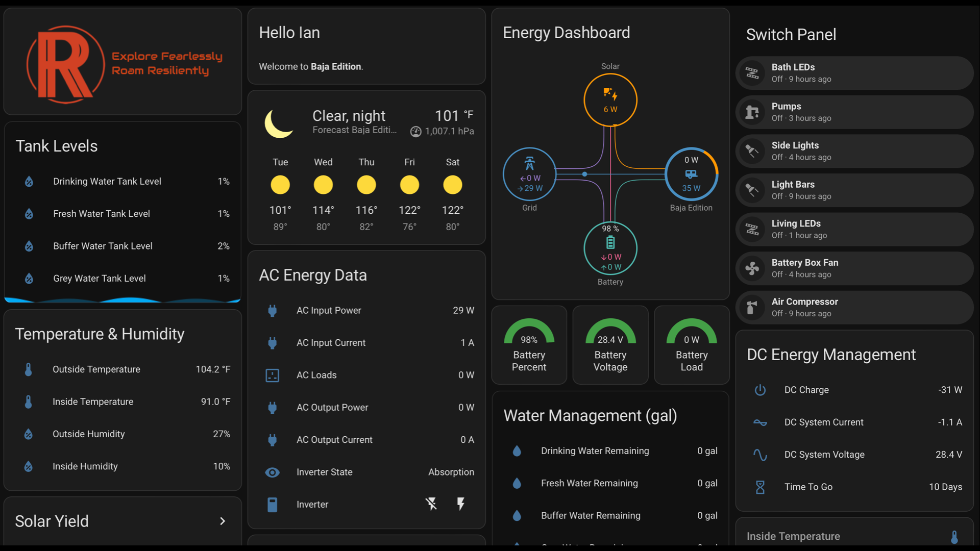980x551 pixels.
Task: Click the hourglass icon beside Time To Go
Action: pyautogui.click(x=760, y=487)
